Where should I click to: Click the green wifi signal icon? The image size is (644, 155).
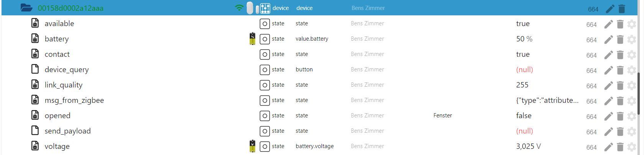[239, 8]
